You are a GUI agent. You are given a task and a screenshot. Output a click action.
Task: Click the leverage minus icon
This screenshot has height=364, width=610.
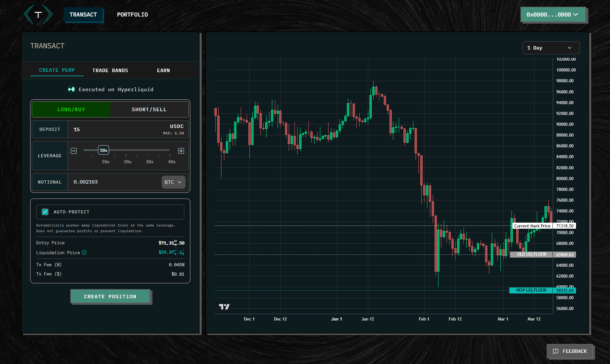click(x=74, y=151)
